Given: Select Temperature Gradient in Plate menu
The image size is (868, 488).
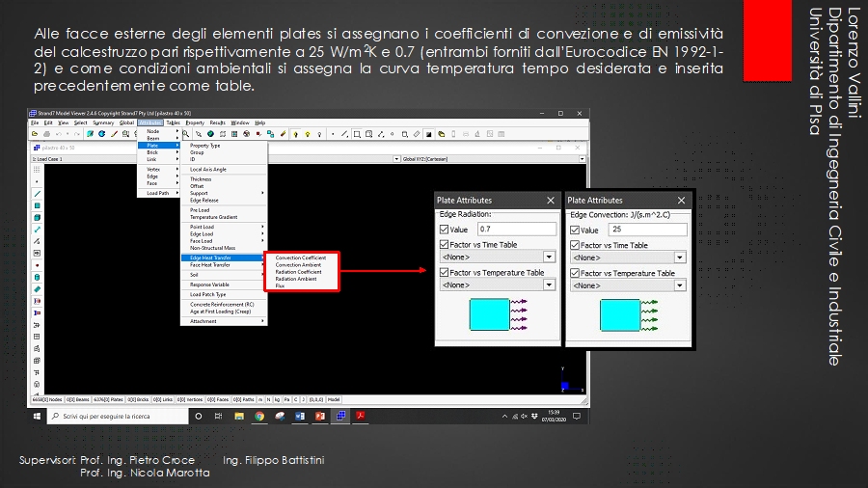Looking at the screenshot, I should (213, 217).
